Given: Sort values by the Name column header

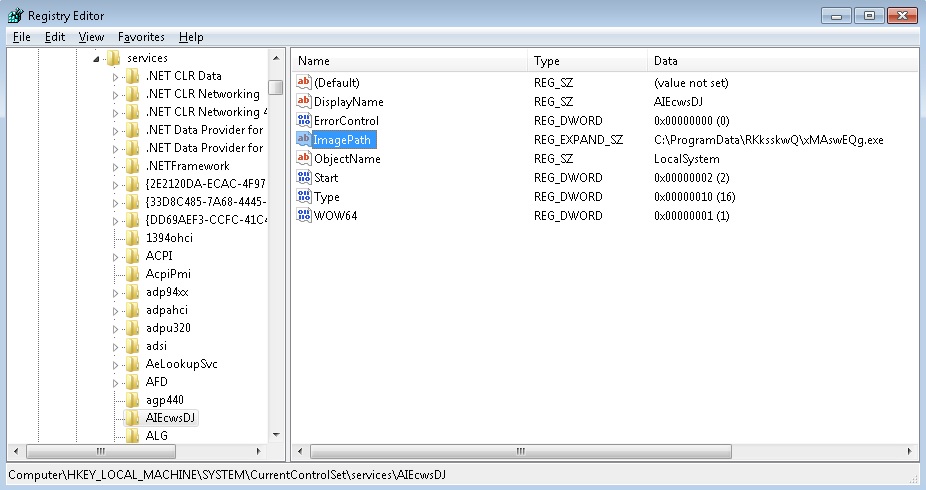Looking at the screenshot, I should (x=409, y=61).
